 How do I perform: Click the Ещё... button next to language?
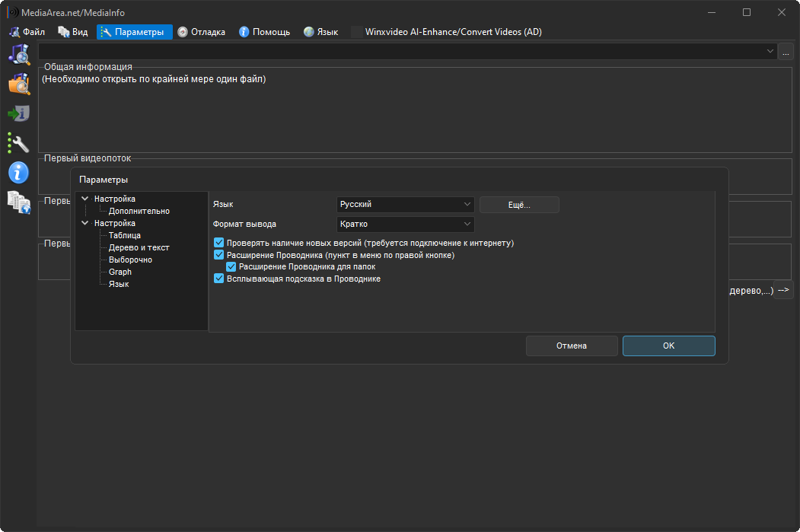pyautogui.click(x=519, y=205)
